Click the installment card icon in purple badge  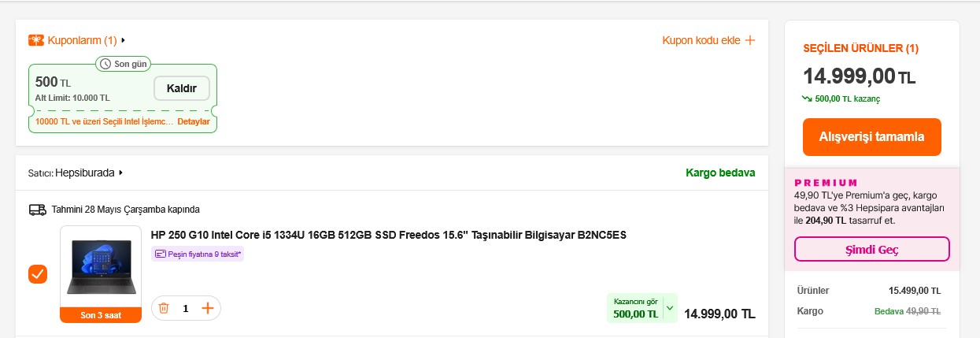click(161, 254)
